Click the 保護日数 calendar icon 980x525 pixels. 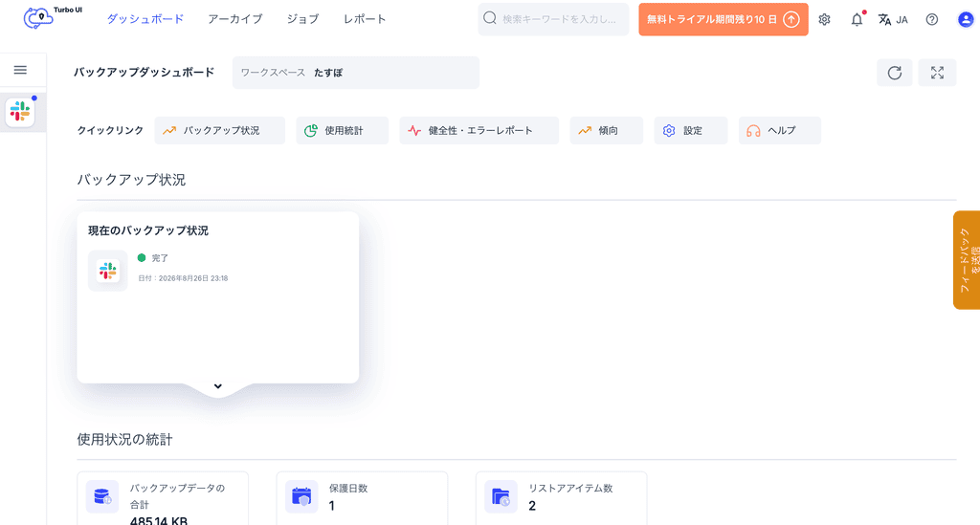point(301,496)
